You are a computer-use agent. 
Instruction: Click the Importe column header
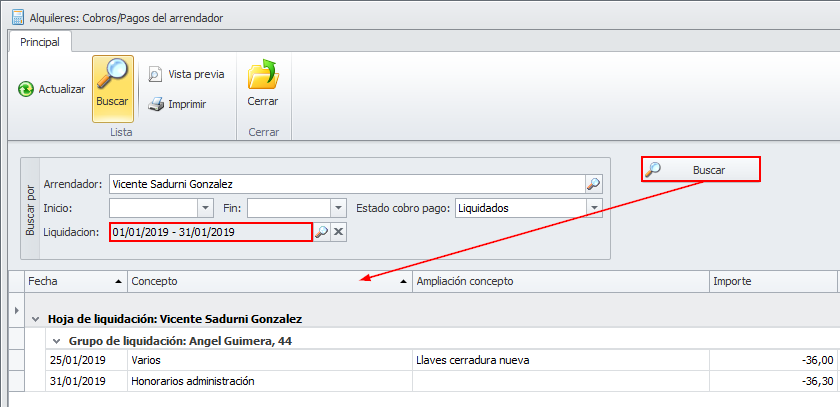point(772,281)
